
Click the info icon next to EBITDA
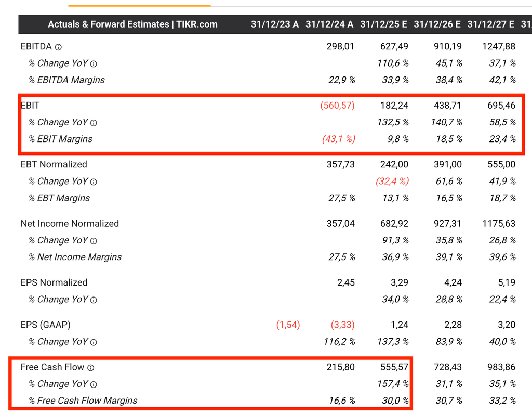click(58, 47)
